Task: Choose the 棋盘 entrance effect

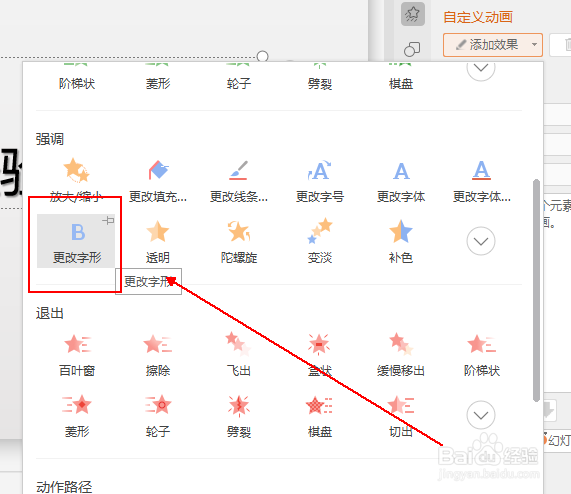Action: [x=401, y=77]
